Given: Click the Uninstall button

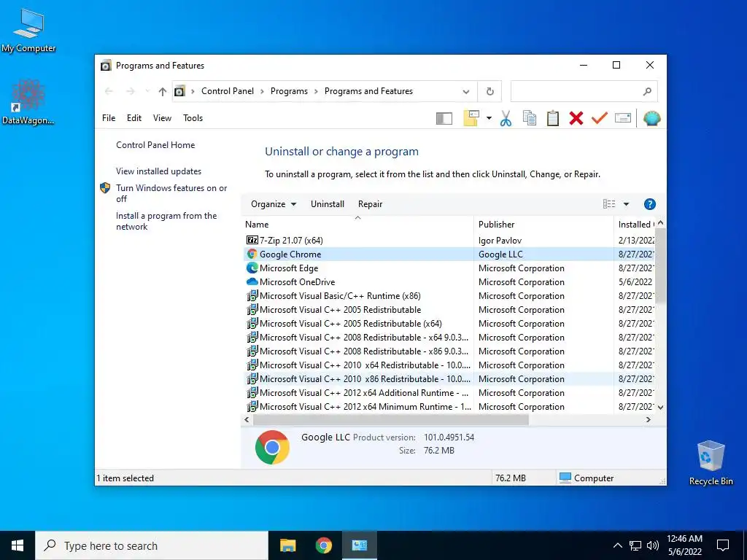Looking at the screenshot, I should pyautogui.click(x=328, y=204).
